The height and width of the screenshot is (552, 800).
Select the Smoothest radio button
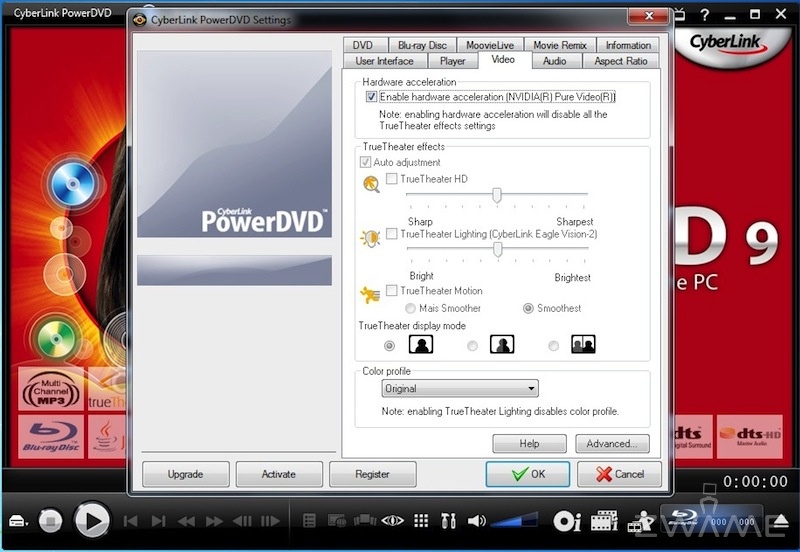pyautogui.click(x=528, y=308)
